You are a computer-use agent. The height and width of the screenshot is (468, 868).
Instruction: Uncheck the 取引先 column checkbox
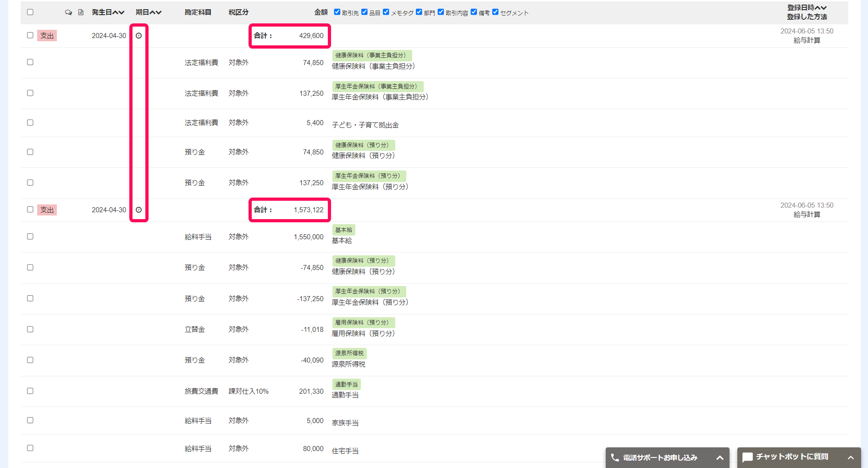pos(337,12)
